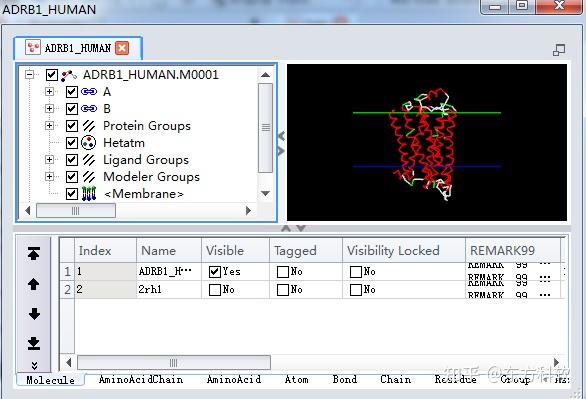
Task: Click the Ligand Groups slashes icon
Action: pos(89,160)
